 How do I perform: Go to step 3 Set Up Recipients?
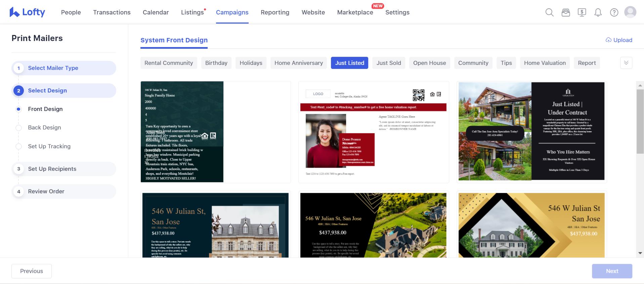(x=64, y=169)
